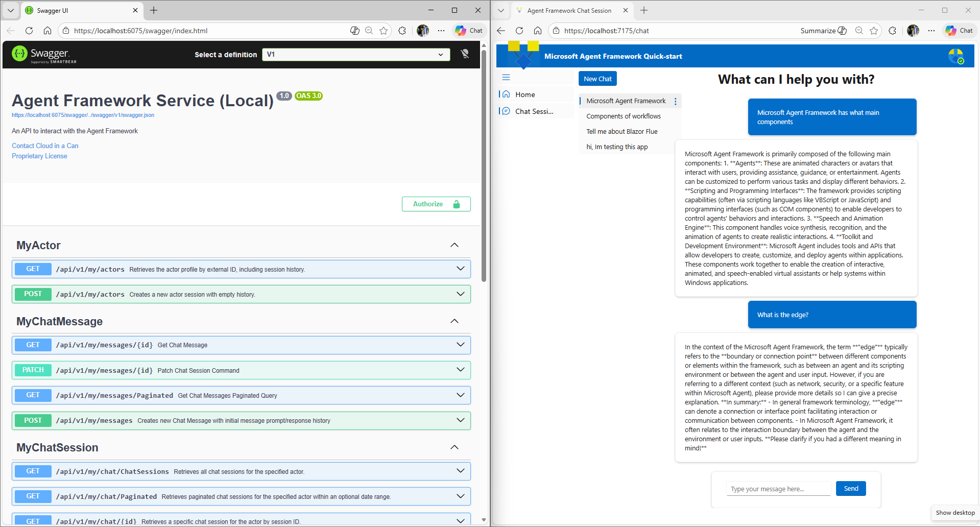
Task: Go home in chat browser window
Action: point(538,31)
